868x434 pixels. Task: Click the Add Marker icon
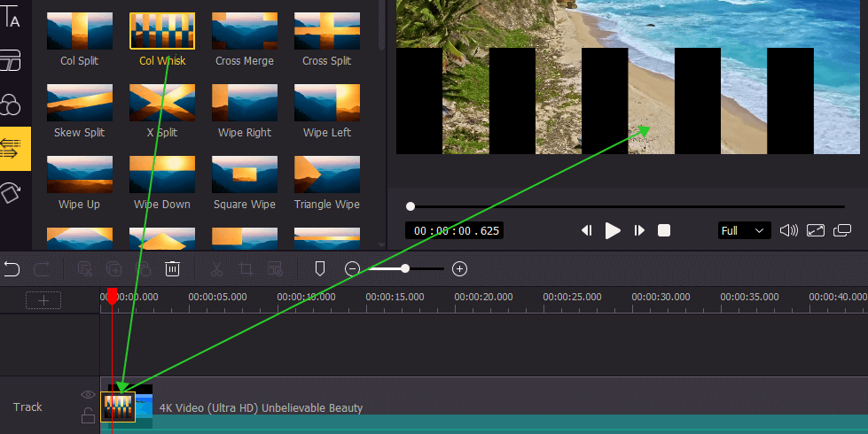(319, 268)
